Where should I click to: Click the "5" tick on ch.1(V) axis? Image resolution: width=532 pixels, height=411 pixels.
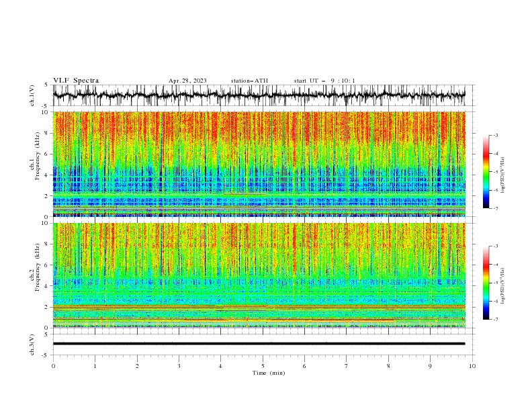pyautogui.click(x=46, y=85)
